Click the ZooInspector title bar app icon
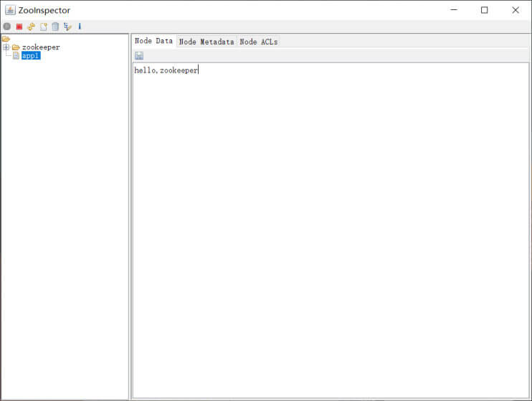The height and width of the screenshot is (401, 532). (10, 10)
